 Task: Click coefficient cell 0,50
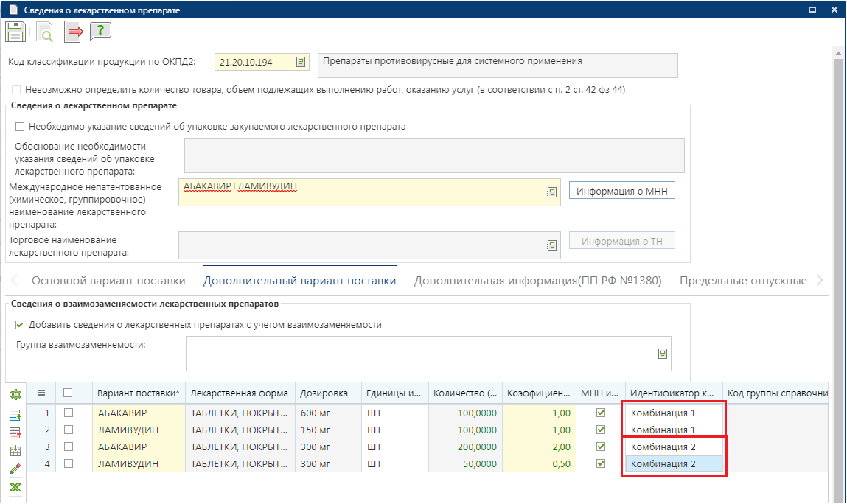point(539,463)
